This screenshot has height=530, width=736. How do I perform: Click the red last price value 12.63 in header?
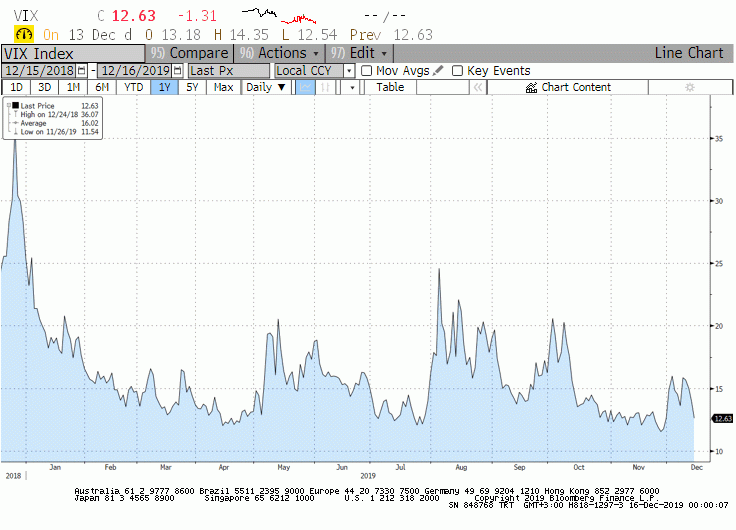pos(133,16)
